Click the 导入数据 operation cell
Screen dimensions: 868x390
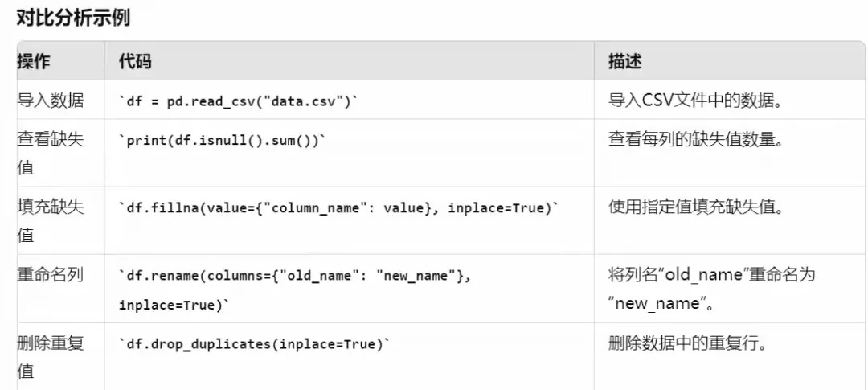[x=51, y=101]
